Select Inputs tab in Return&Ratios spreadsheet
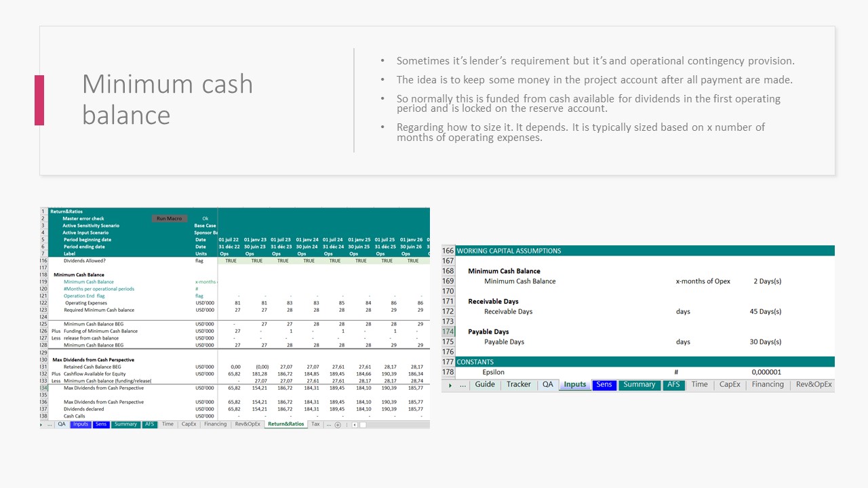Image resolution: width=868 pixels, height=488 pixels. [x=81, y=424]
